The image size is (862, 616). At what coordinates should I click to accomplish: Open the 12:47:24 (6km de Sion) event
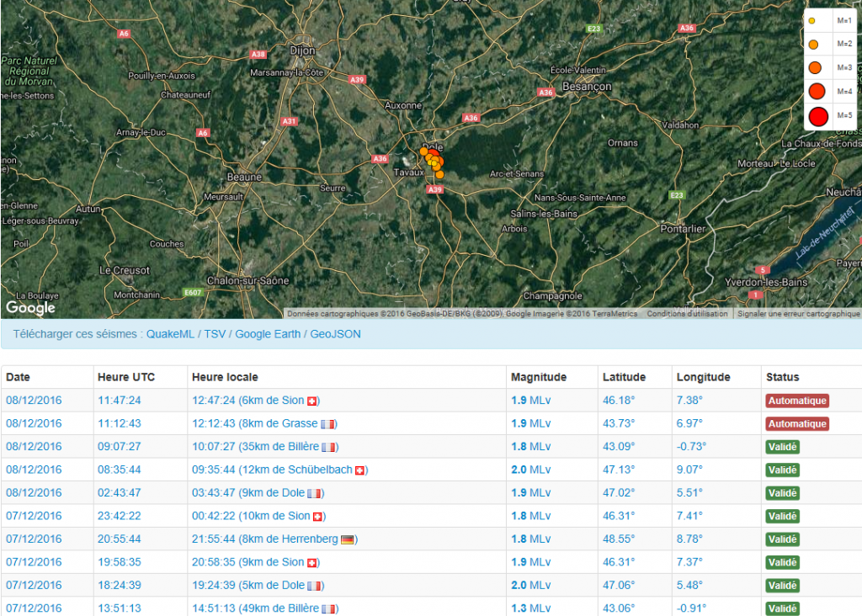256,401
